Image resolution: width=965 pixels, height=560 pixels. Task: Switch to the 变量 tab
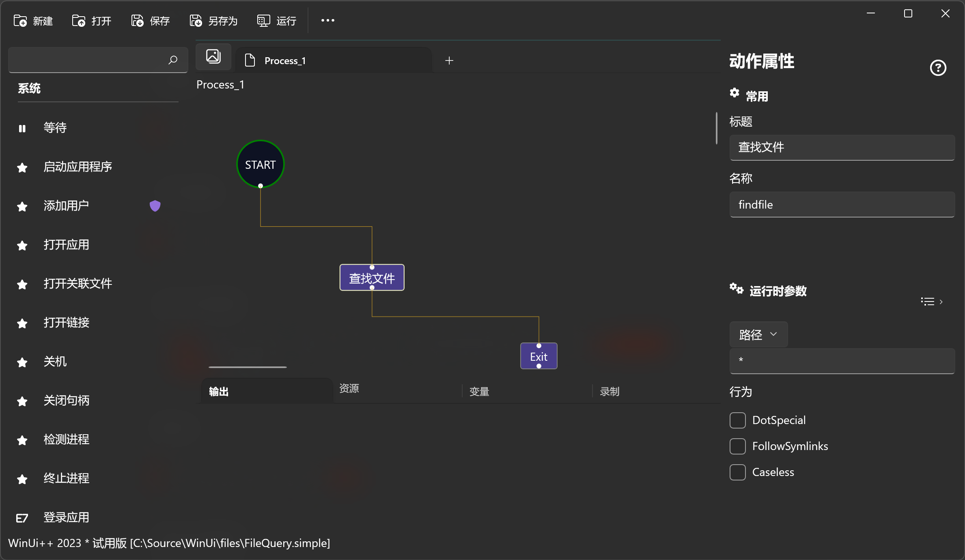point(479,392)
